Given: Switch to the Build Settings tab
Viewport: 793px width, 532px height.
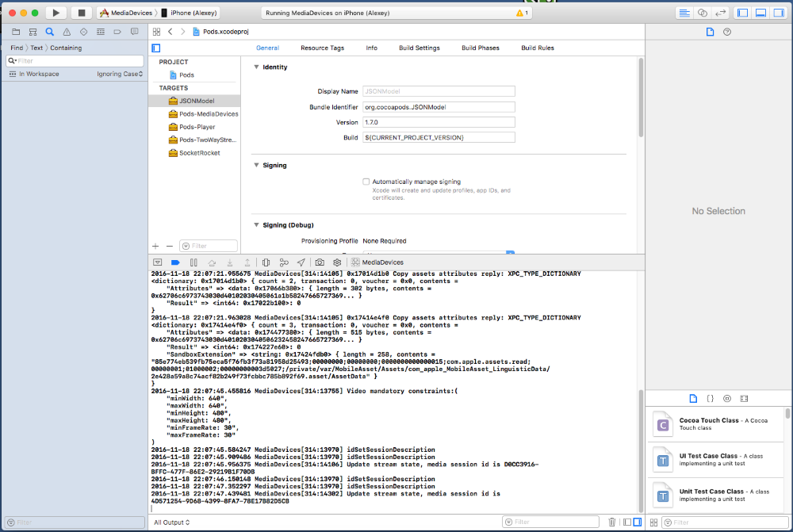Looking at the screenshot, I should coord(419,48).
